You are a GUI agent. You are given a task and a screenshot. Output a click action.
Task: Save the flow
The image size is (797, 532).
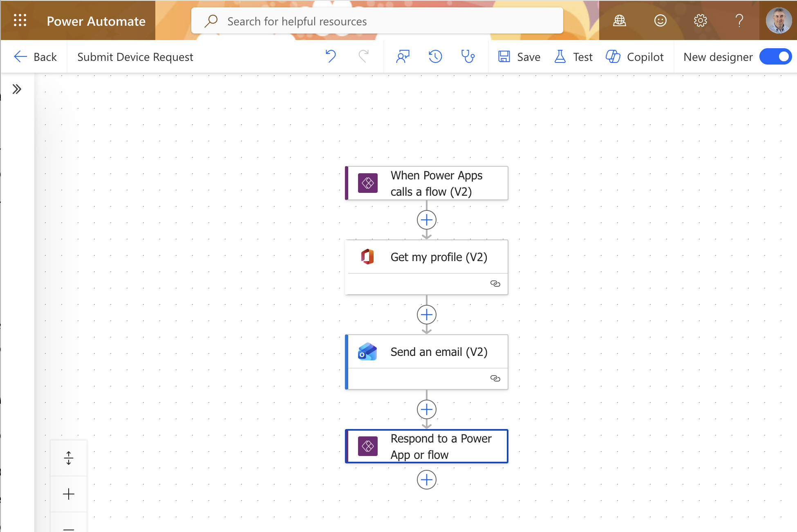(x=519, y=57)
